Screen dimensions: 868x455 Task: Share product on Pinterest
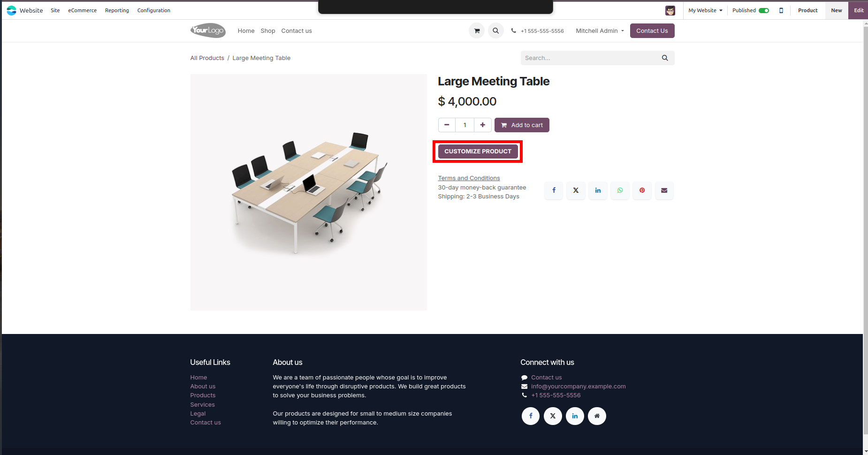coord(642,190)
